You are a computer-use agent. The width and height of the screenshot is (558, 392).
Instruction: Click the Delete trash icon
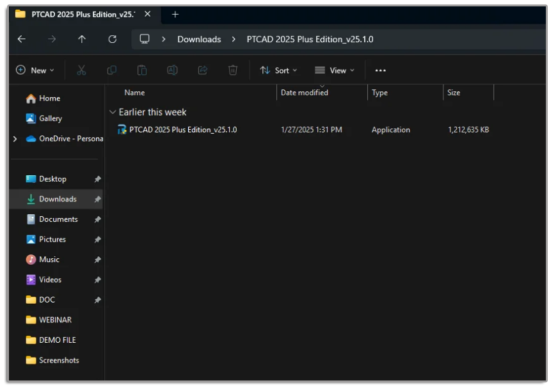(233, 70)
